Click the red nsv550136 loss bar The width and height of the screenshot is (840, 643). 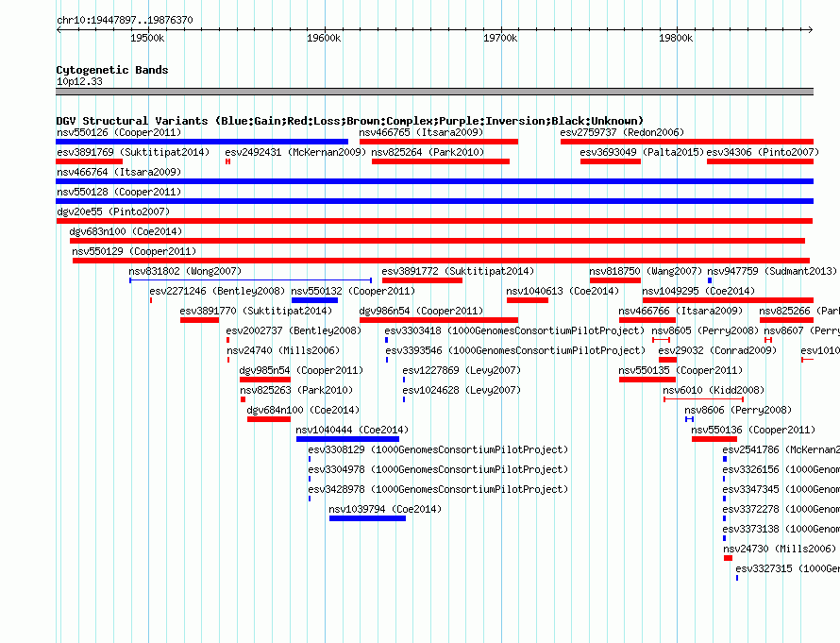point(714,439)
